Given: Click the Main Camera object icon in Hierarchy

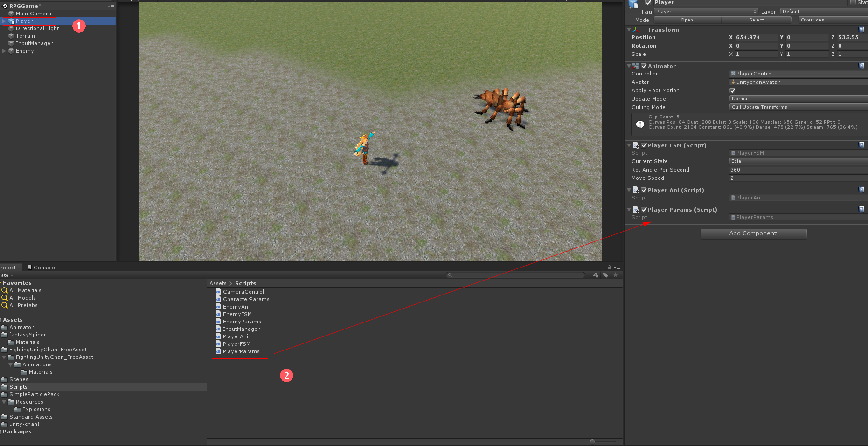Looking at the screenshot, I should click(11, 14).
